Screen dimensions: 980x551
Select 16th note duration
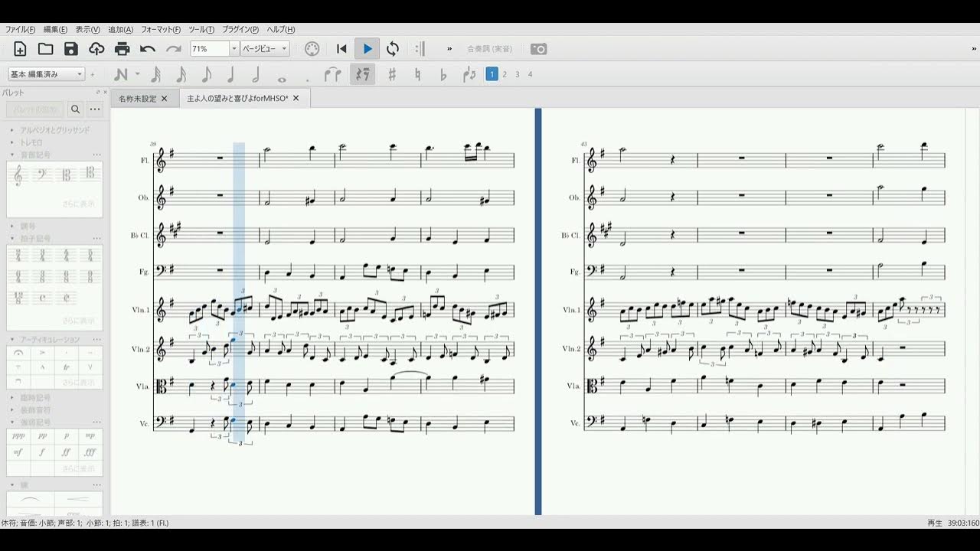pyautogui.click(x=181, y=74)
